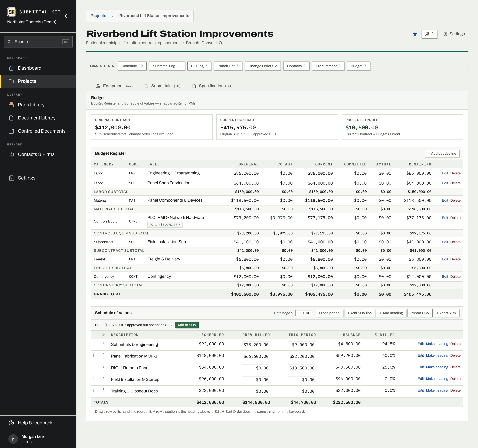The height and width of the screenshot is (448, 478).
Task: Remove the CO-1 chip with its x
Action: pos(179,225)
